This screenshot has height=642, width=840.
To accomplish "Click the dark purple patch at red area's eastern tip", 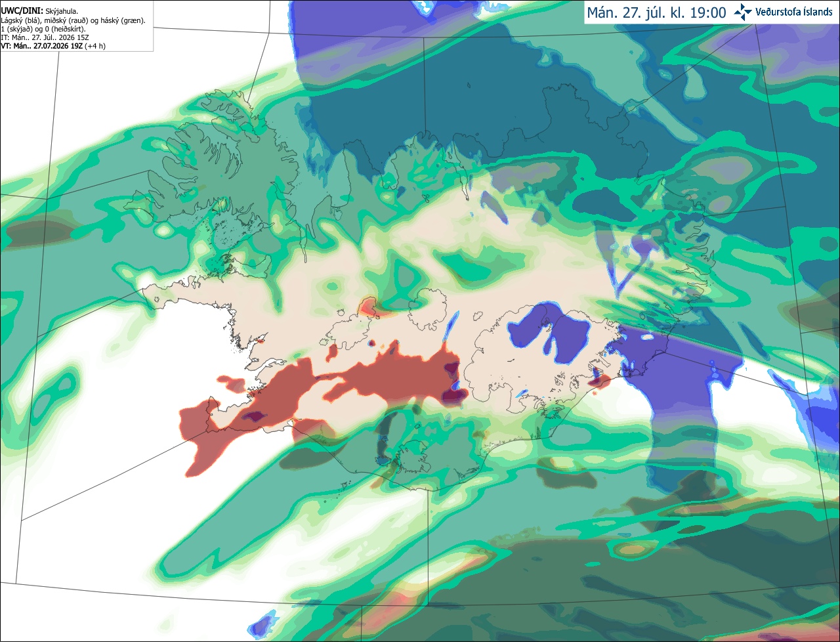I will pos(454,394).
